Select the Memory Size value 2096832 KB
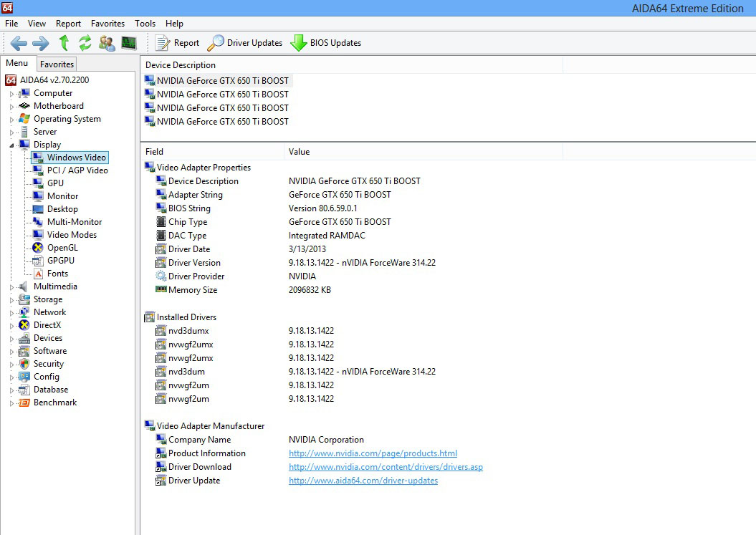The height and width of the screenshot is (535, 756). tap(310, 290)
